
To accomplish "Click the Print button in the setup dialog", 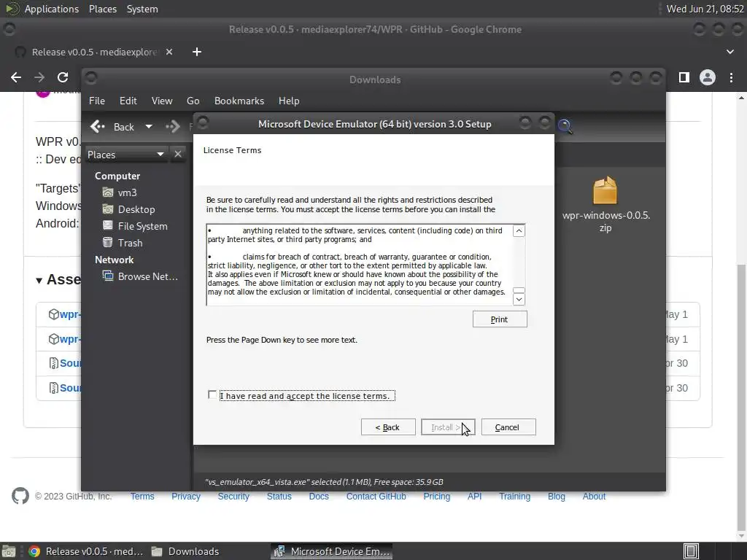I will [500, 319].
